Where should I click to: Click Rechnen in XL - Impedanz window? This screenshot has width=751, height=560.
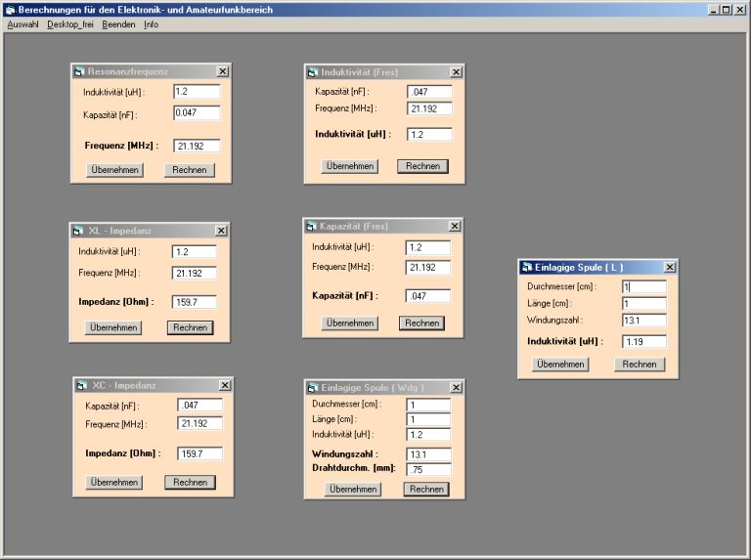pyautogui.click(x=190, y=327)
